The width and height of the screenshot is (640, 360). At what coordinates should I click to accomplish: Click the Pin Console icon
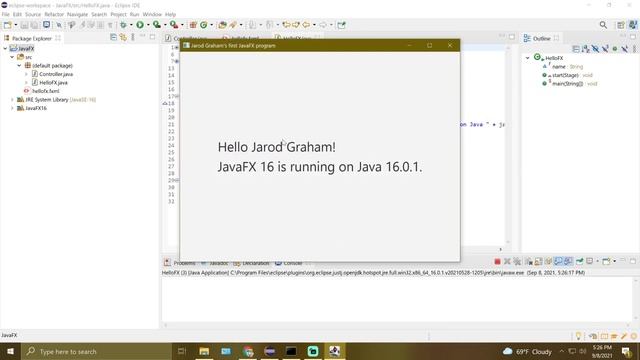579,261
